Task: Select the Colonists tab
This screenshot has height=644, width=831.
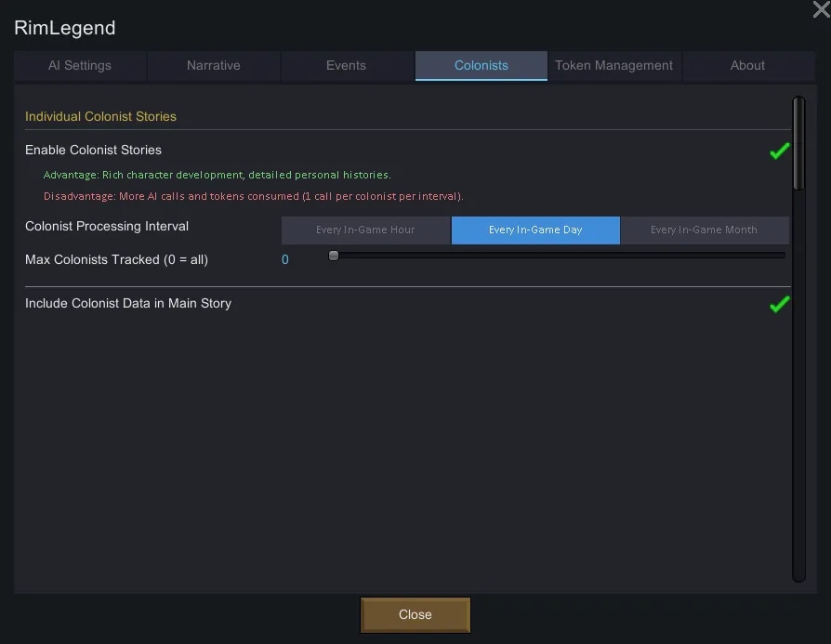Action: [x=481, y=66]
